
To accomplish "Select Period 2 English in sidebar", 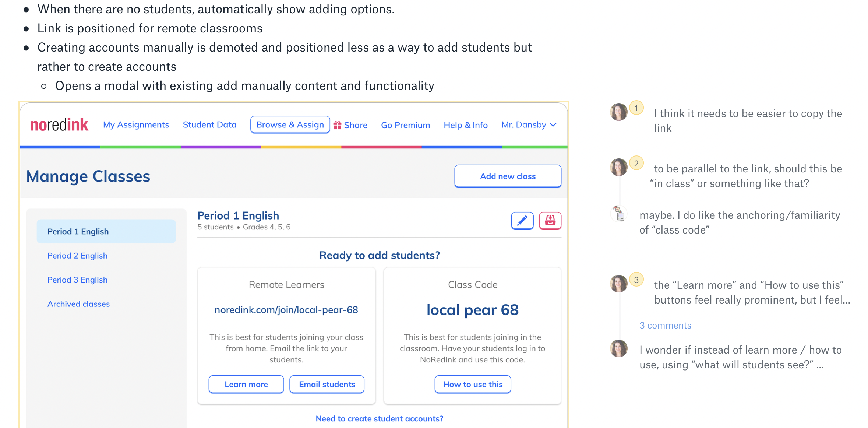I will pyautogui.click(x=77, y=256).
